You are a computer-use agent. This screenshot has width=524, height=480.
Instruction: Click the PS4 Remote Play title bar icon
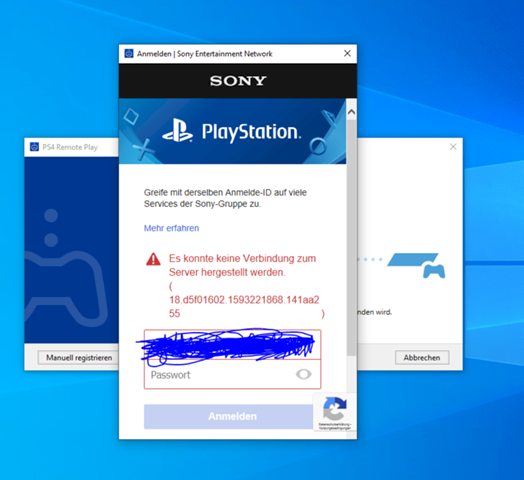point(34,147)
